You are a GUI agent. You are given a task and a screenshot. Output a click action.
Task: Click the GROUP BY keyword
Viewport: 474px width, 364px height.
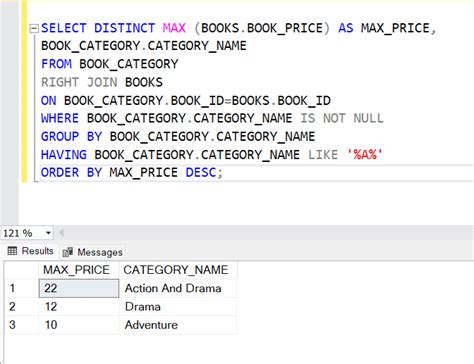(71, 137)
